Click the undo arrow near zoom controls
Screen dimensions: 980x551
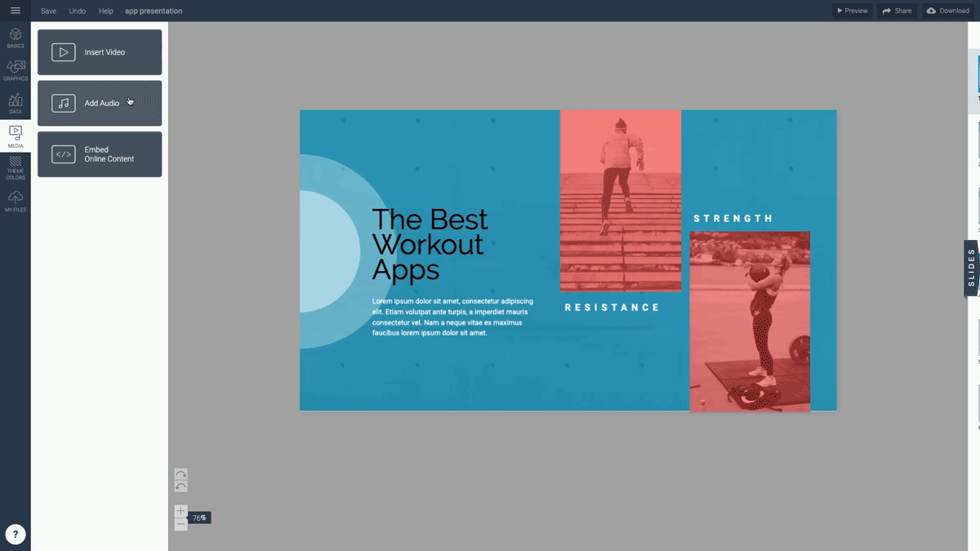pos(180,487)
